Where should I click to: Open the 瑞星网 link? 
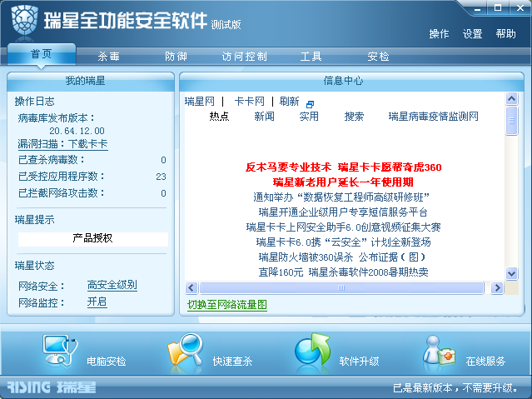[x=200, y=102]
